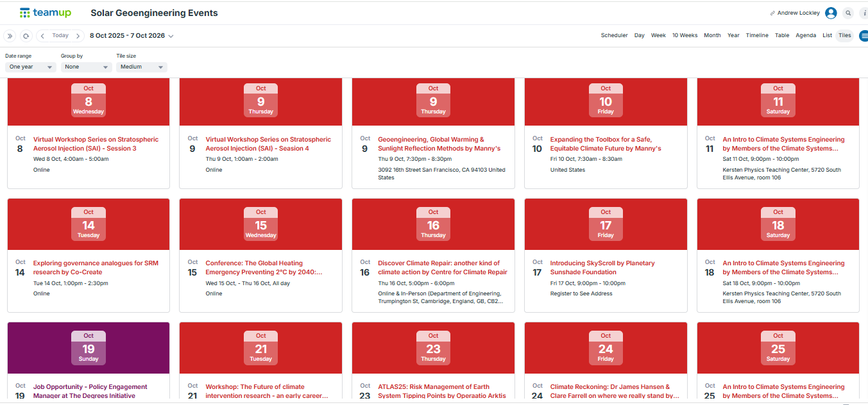Open the 8 Oct 2025 - 7 Oct 2026 date picker
This screenshot has width=868, height=405.
click(x=132, y=36)
